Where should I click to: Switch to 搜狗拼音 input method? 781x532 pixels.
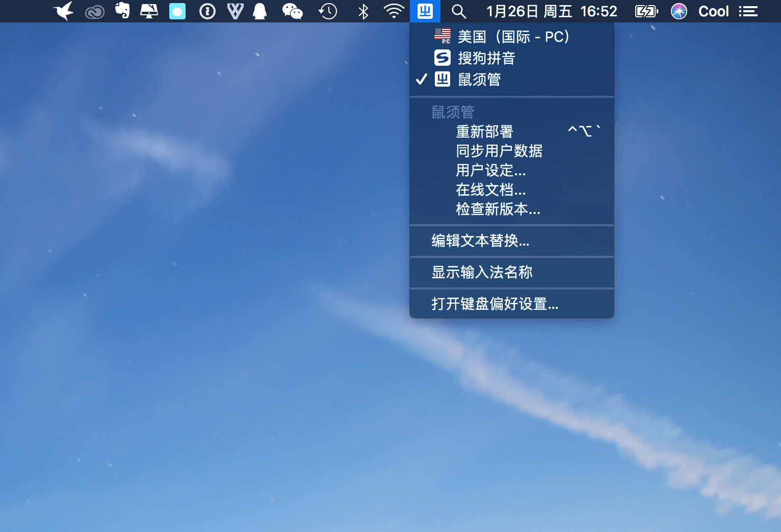coord(512,58)
